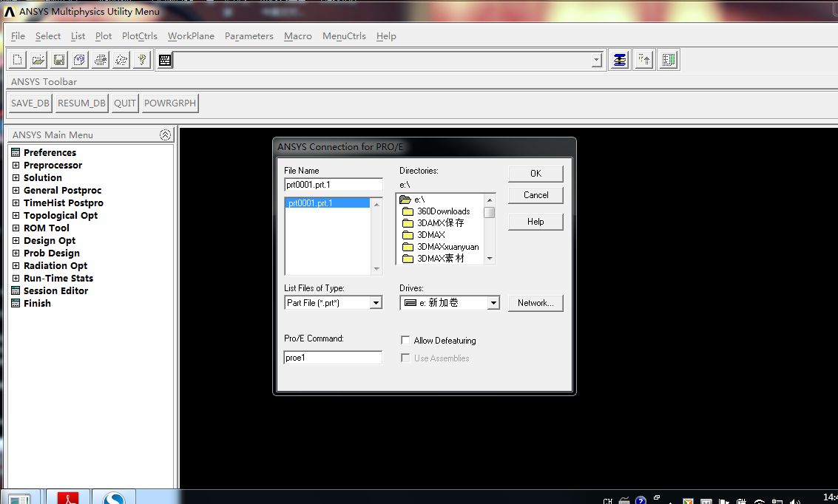Open the List menu
This screenshot has width=838, height=504.
coord(78,35)
